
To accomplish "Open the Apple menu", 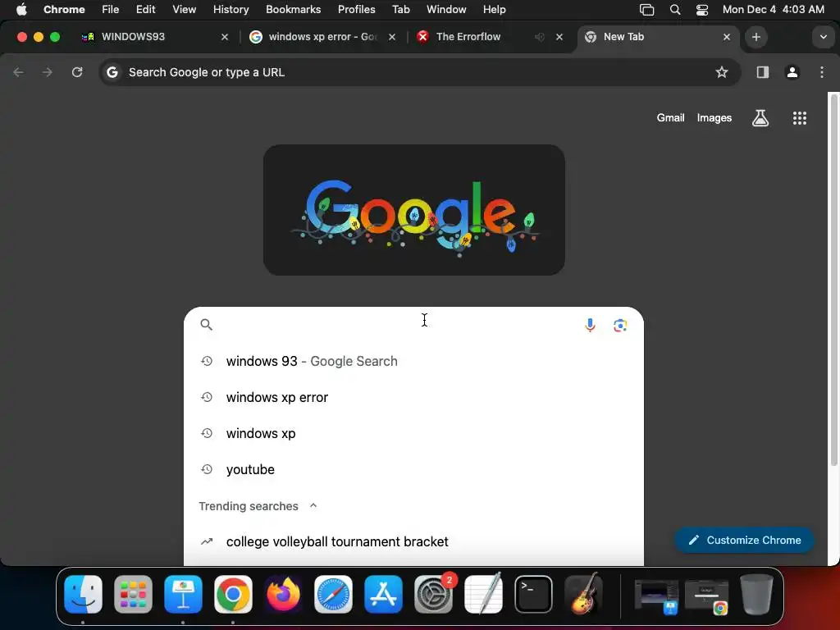I will point(21,9).
